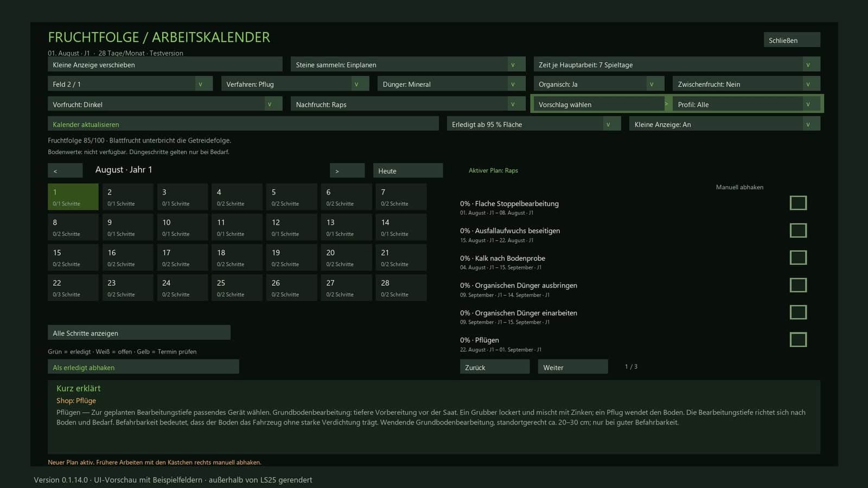868x488 pixels.
Task: Go to next month with the > arrow
Action: [347, 171]
